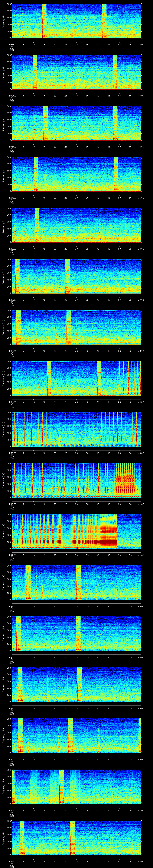The height and width of the screenshot is (868, 153).
Task: Click the burst near 3 seconds in the 4:37:00 panel
Action: (x=18, y=327)
